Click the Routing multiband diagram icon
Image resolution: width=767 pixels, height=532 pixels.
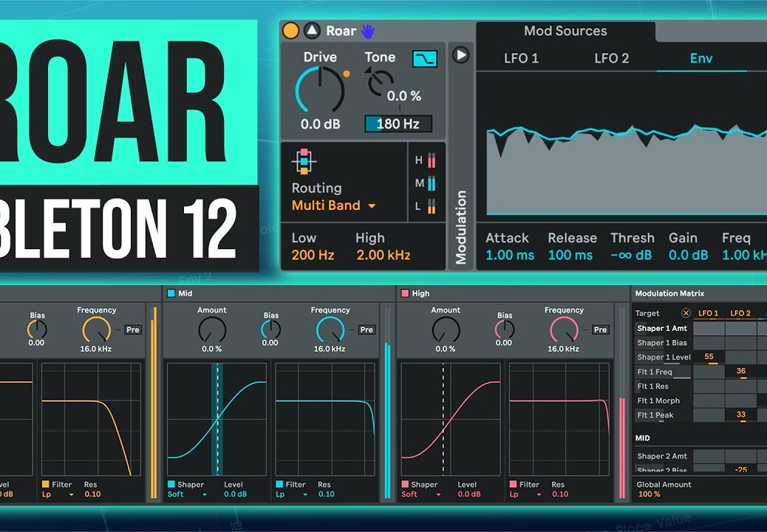(304, 162)
